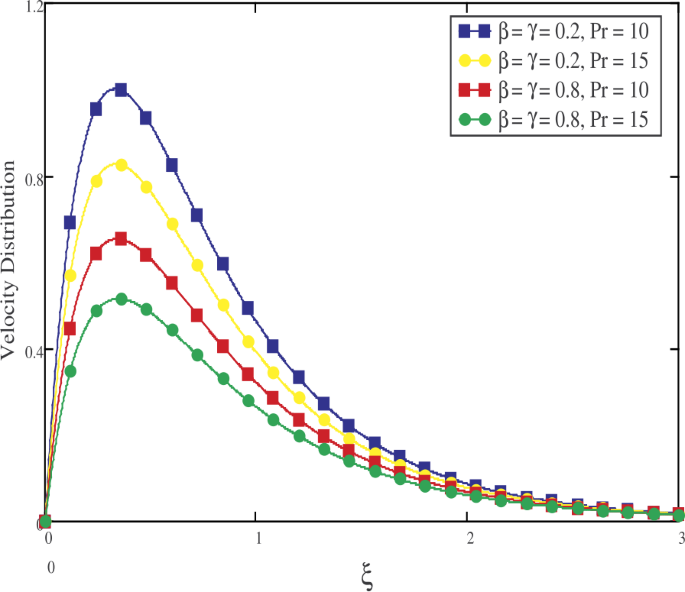Click the 1.2 tick label on the y-axis

coord(35,7)
